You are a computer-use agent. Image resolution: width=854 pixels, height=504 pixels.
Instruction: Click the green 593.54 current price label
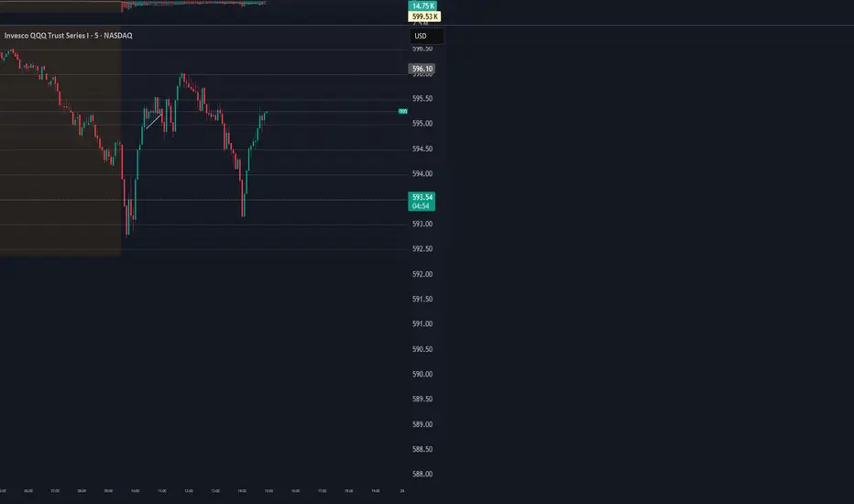click(x=422, y=196)
